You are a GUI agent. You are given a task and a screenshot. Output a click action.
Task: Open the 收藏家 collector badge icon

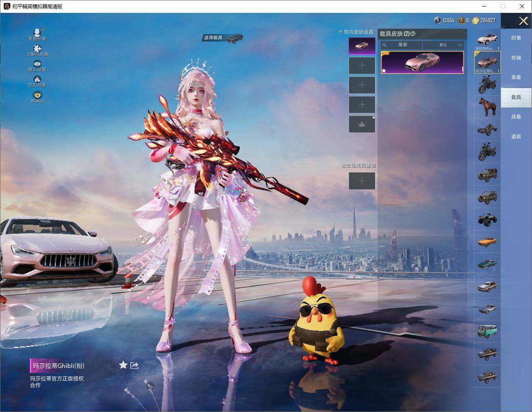pyautogui.click(x=37, y=97)
